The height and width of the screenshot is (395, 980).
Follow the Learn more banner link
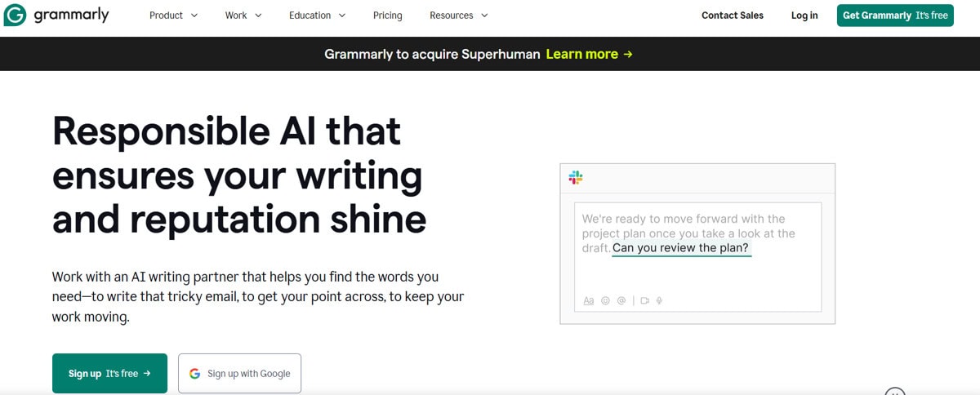[x=589, y=54]
